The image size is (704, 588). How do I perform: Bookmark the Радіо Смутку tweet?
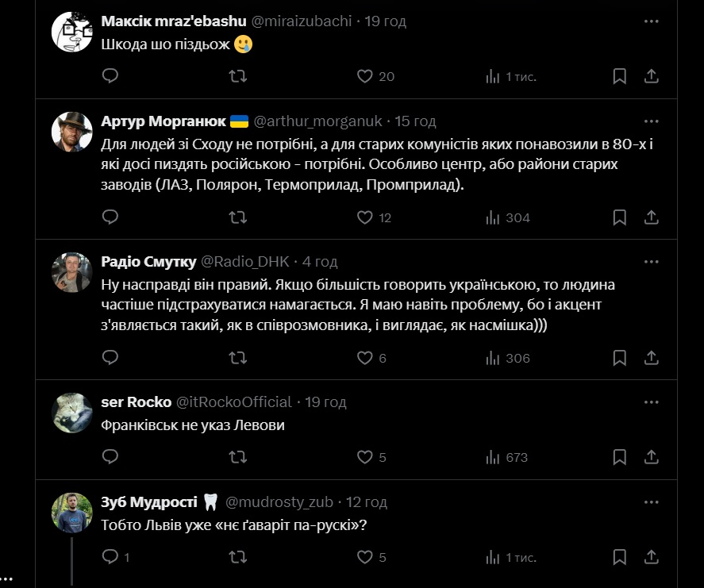[x=620, y=359]
